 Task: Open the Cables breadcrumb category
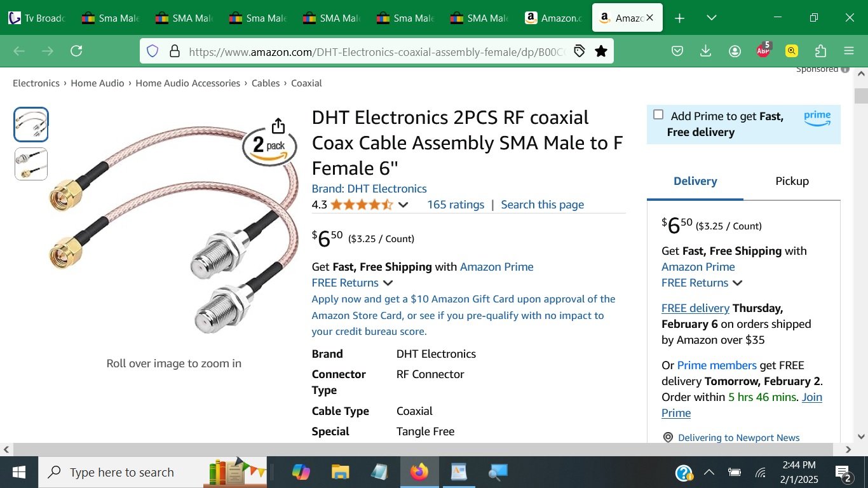click(266, 83)
